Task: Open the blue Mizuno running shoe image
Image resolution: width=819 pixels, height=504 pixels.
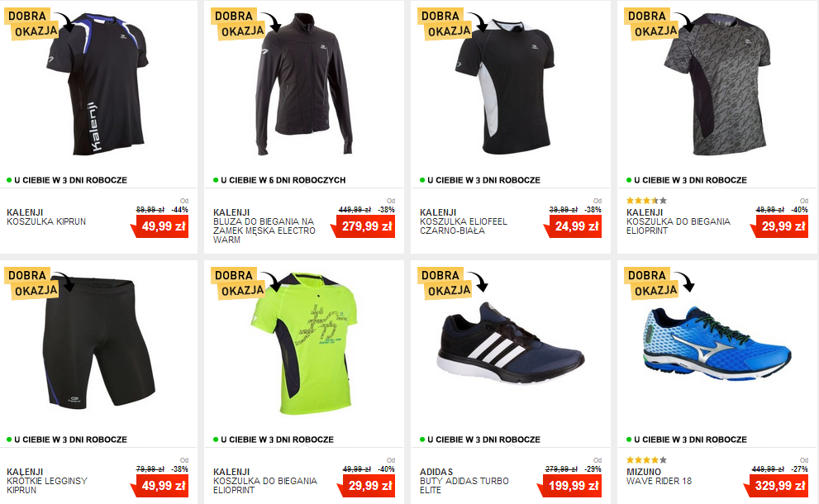Action: click(x=717, y=343)
